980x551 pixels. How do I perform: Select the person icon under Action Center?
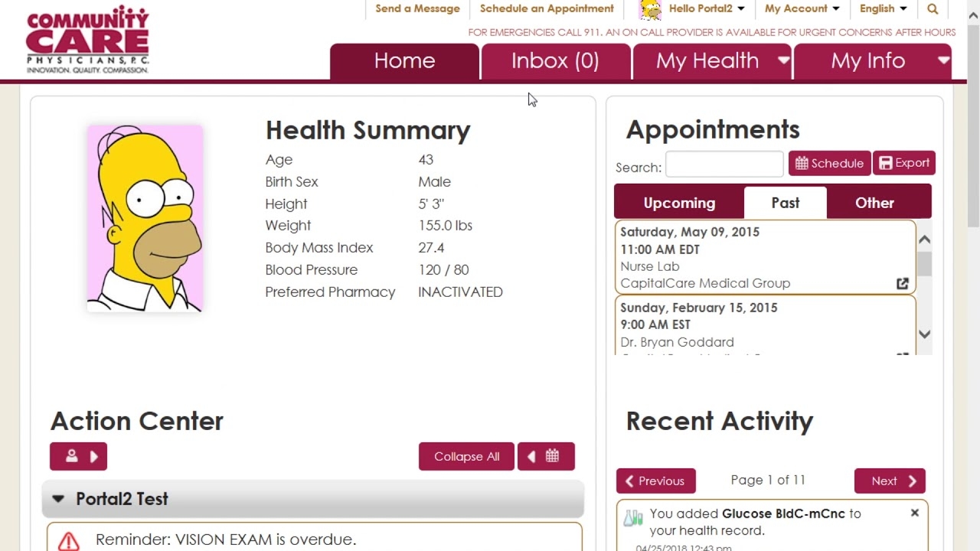click(x=71, y=456)
